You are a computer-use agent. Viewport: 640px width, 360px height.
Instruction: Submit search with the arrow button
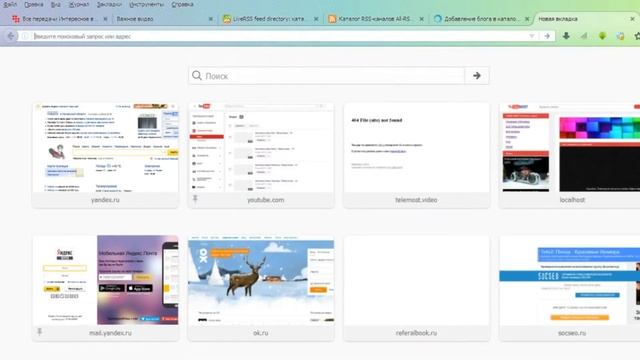click(x=476, y=76)
